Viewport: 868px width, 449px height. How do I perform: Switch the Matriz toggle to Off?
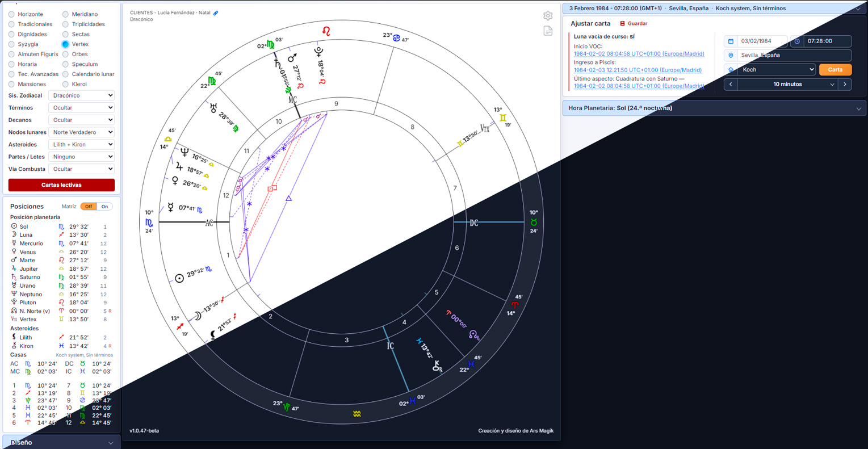click(89, 207)
